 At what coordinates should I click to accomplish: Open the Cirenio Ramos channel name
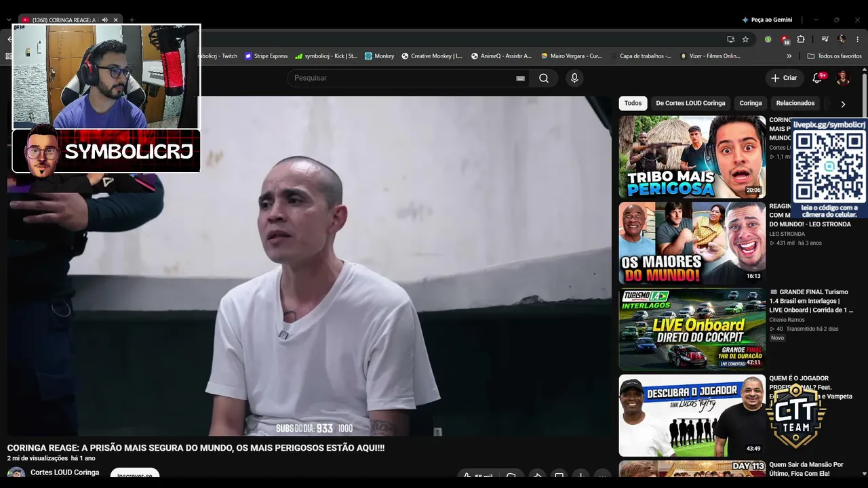coord(787,320)
